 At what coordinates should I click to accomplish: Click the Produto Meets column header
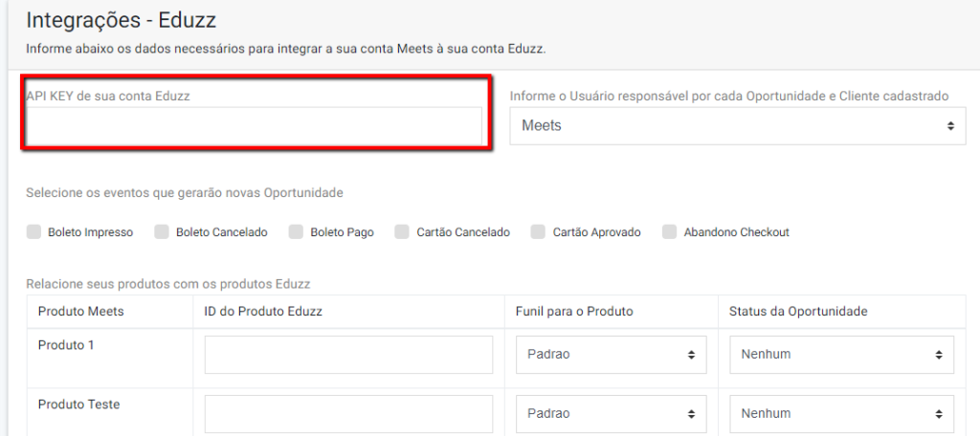[x=81, y=311]
